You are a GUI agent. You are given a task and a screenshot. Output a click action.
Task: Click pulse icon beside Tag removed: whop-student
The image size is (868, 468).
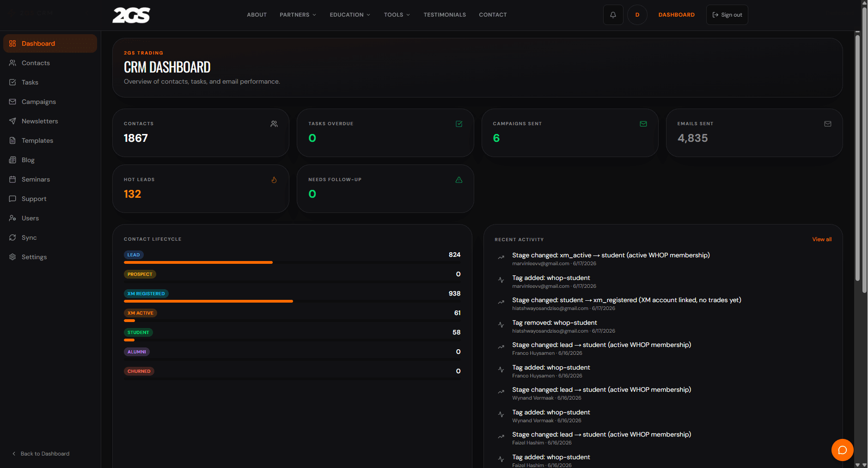point(501,325)
